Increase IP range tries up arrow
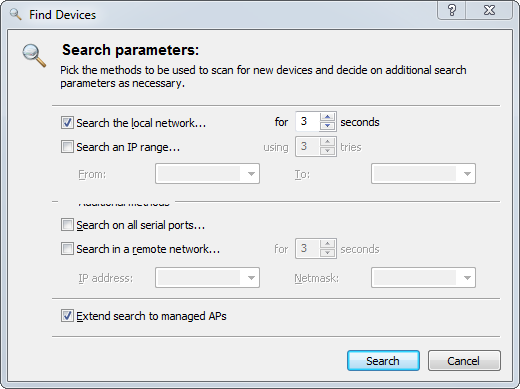Screen dimensions: 520x389 (327, 142)
